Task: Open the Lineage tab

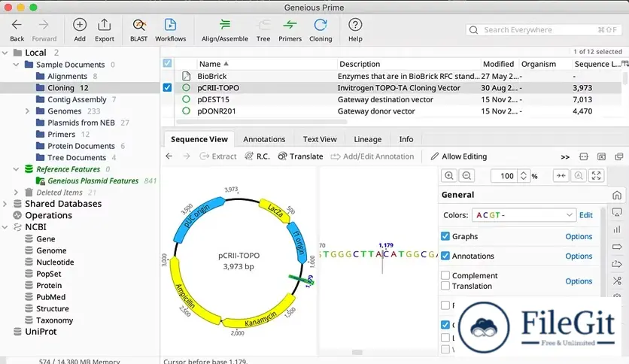Action: coord(367,139)
